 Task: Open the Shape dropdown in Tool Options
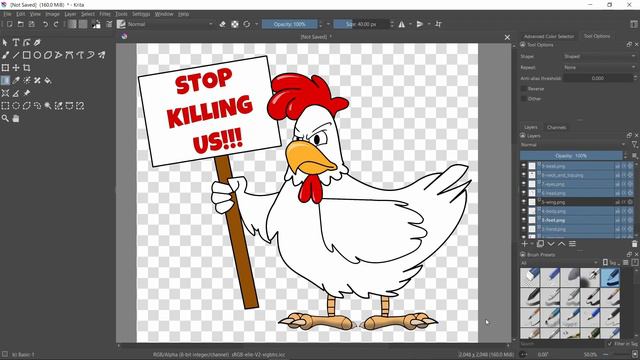[600, 56]
